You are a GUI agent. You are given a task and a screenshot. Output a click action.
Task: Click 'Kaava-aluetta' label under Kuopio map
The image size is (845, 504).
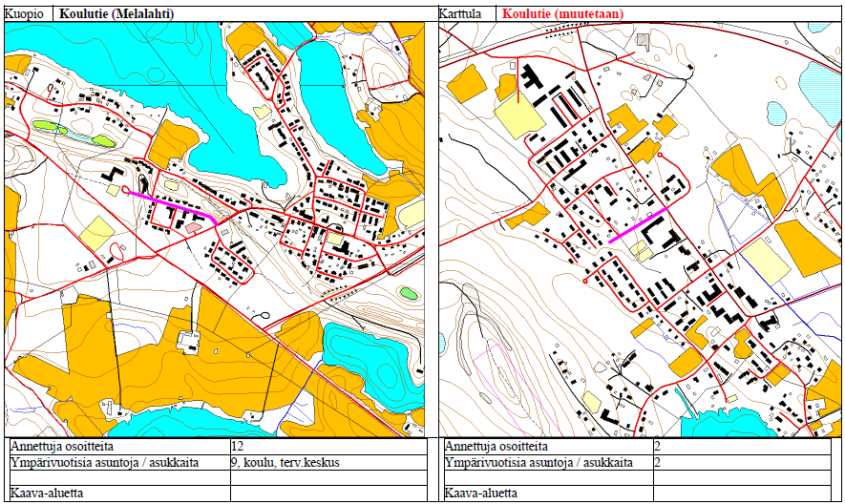pyautogui.click(x=48, y=493)
